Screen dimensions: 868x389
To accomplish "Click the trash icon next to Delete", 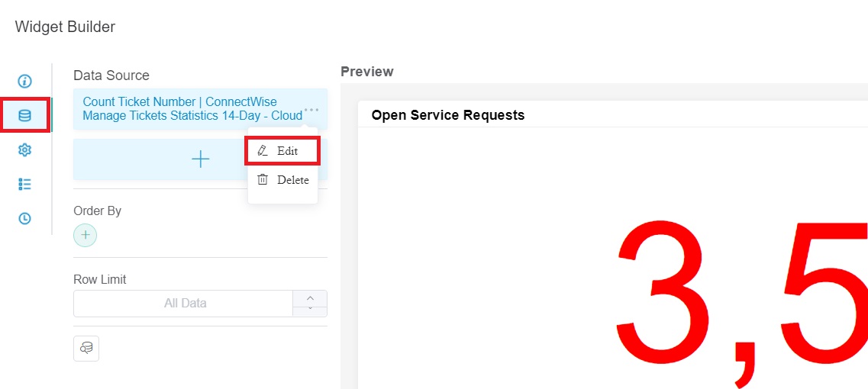I will point(263,180).
